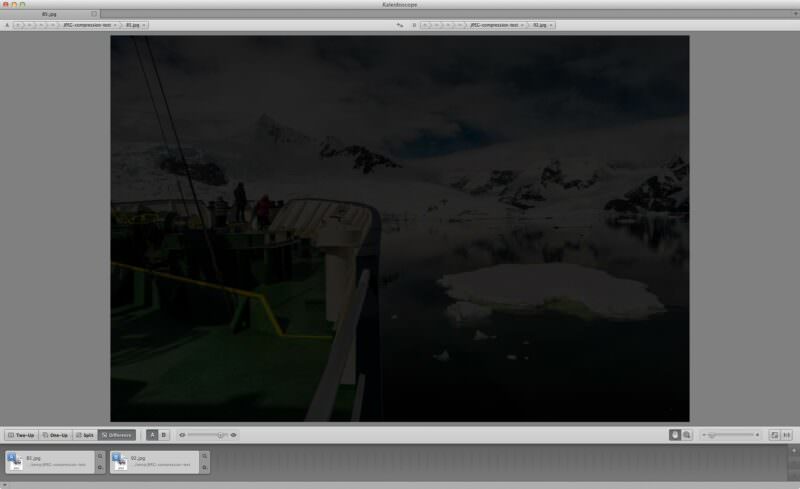This screenshot has height=489, width=800.
Task: Click the plus button at file tray right
Action: click(x=794, y=451)
